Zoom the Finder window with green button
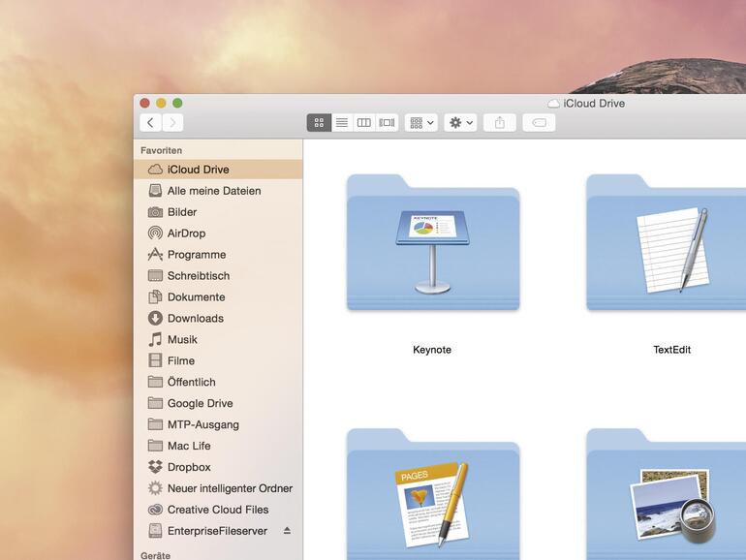This screenshot has height=560, width=746. (177, 103)
